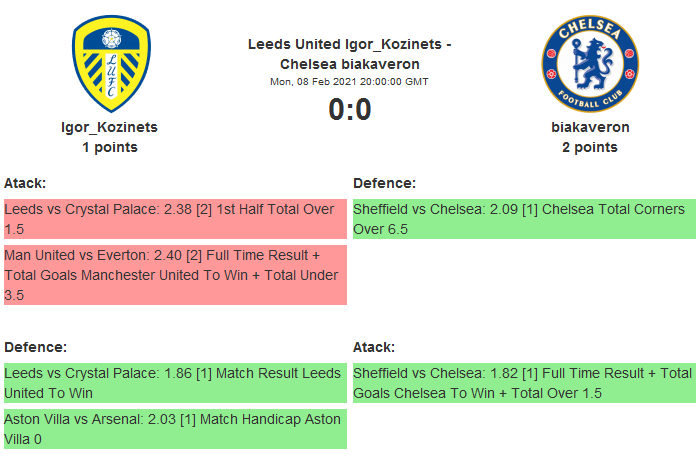Click the Chelsea Football Club crest

589,64
